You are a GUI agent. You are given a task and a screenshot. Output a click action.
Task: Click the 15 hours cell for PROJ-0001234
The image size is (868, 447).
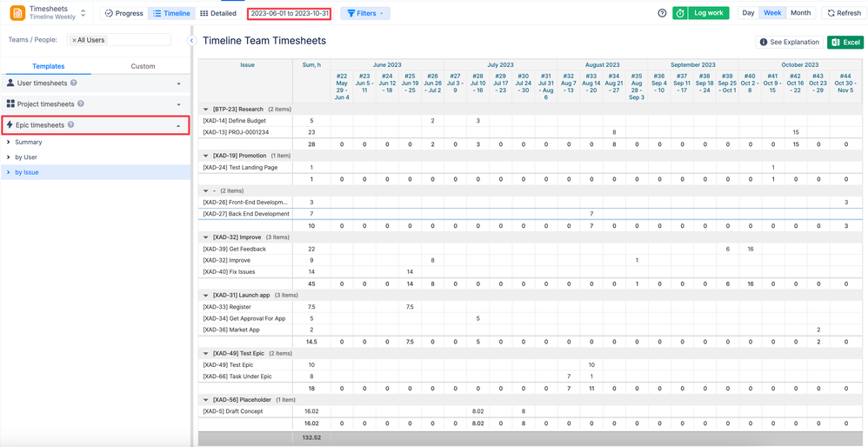(796, 132)
